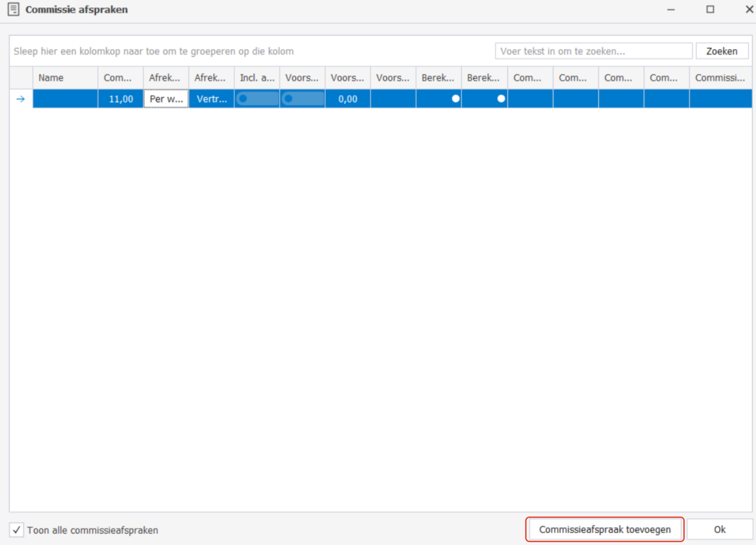Viewport: 756px width, 545px height.
Task: Click the Commissie afspraken window document icon
Action: (14, 9)
